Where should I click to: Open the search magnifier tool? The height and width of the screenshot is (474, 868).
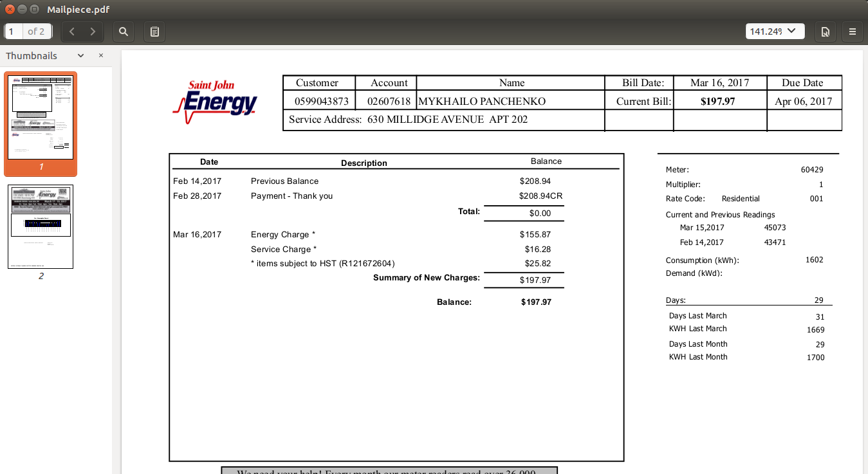[x=124, y=32]
